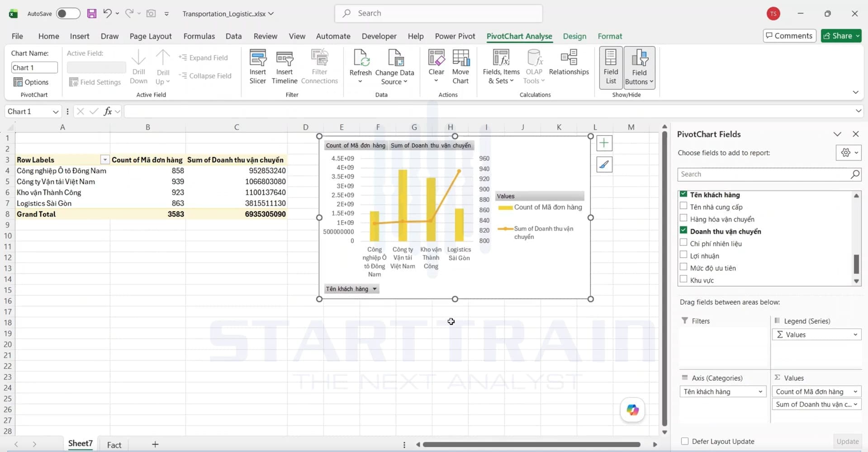868x452 pixels.
Task: Open Chart Styles brush button
Action: click(604, 164)
